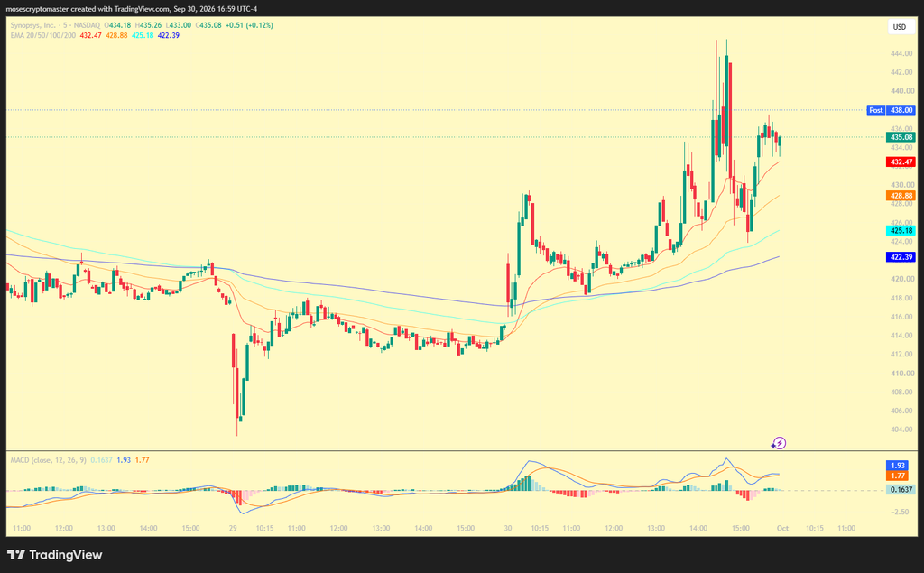Click the 412.00 price axis label
The width and height of the screenshot is (924, 573).
click(902, 355)
